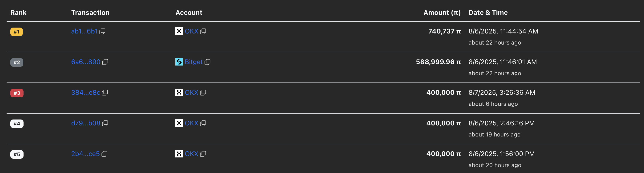
Task: Copy OKX account address in rank #3 row
Action: pyautogui.click(x=203, y=93)
